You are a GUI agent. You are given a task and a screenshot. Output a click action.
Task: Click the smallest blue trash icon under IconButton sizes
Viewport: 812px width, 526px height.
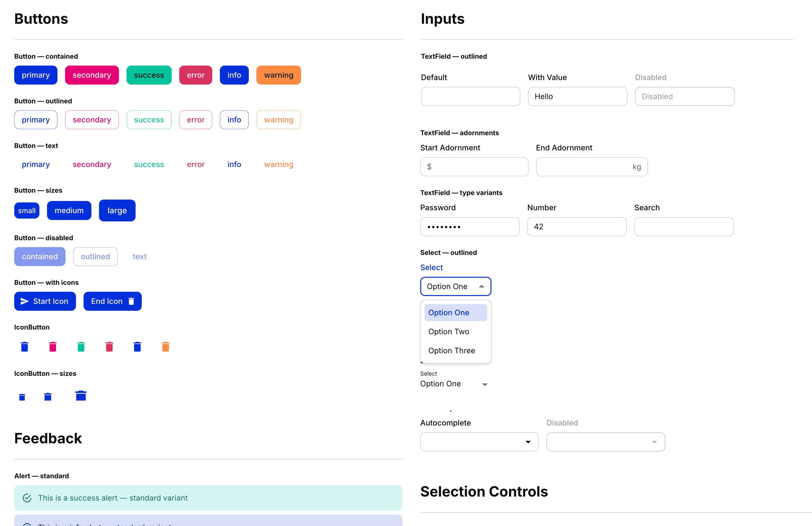click(22, 397)
